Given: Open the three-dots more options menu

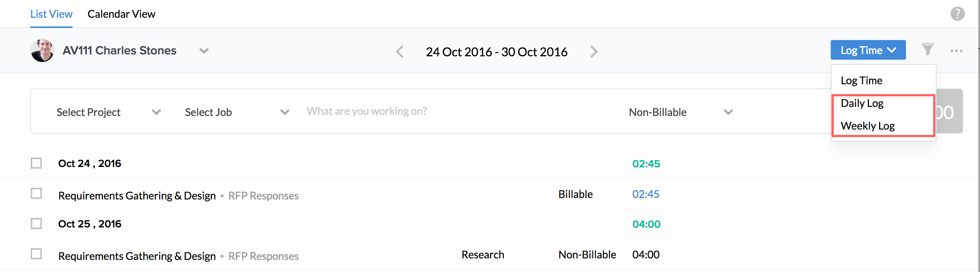Looking at the screenshot, I should click(956, 51).
